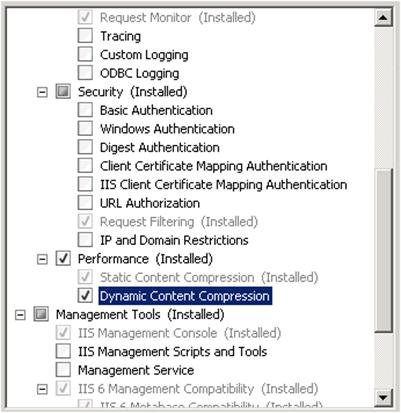This screenshot has width=401, height=413.
Task: Collapse the Security tree node
Action: (x=42, y=92)
